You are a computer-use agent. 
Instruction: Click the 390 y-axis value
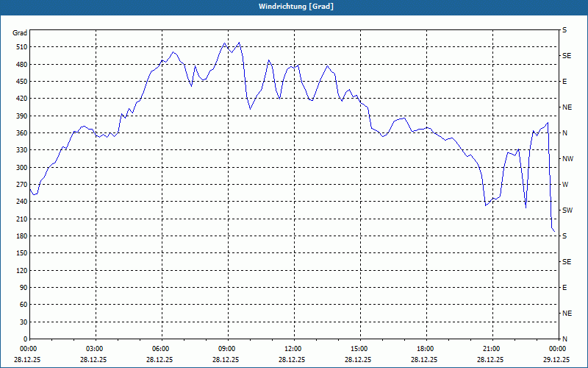click(x=22, y=116)
